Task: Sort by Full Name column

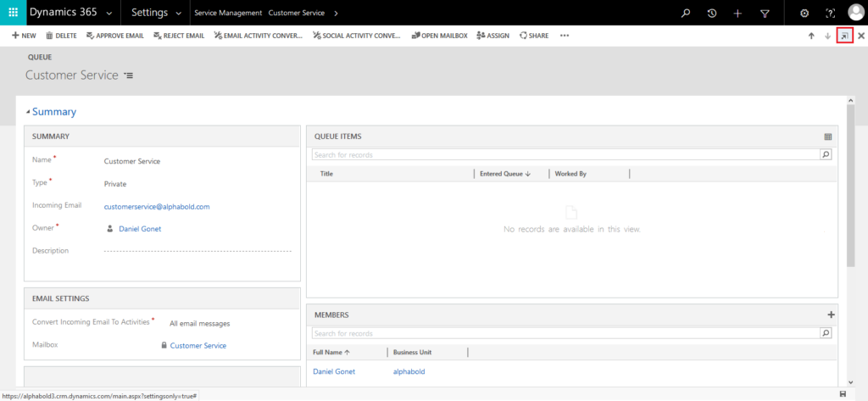Action: coord(331,353)
